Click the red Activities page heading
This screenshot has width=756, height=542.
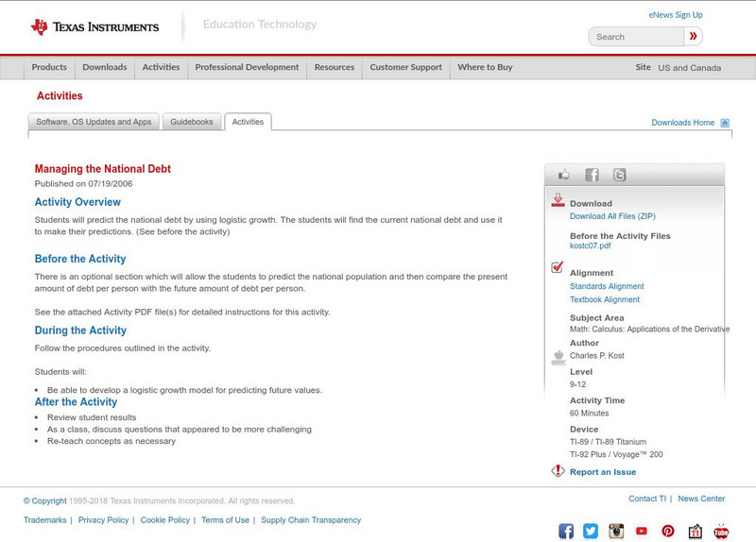pyautogui.click(x=60, y=96)
